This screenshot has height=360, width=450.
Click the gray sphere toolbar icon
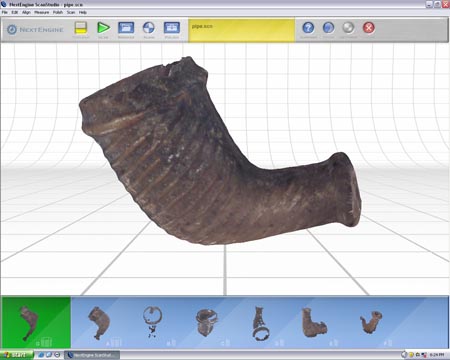349,28
